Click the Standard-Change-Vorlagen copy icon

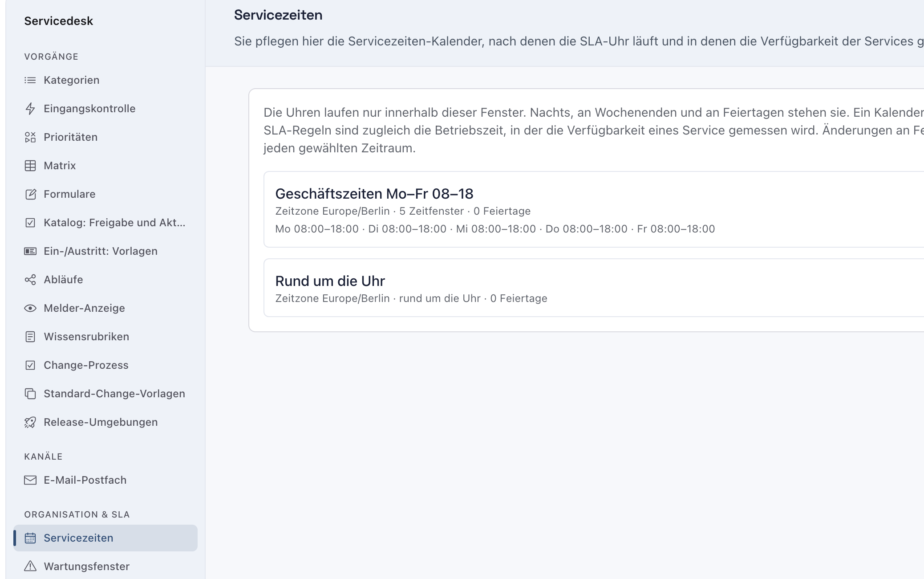(30, 394)
